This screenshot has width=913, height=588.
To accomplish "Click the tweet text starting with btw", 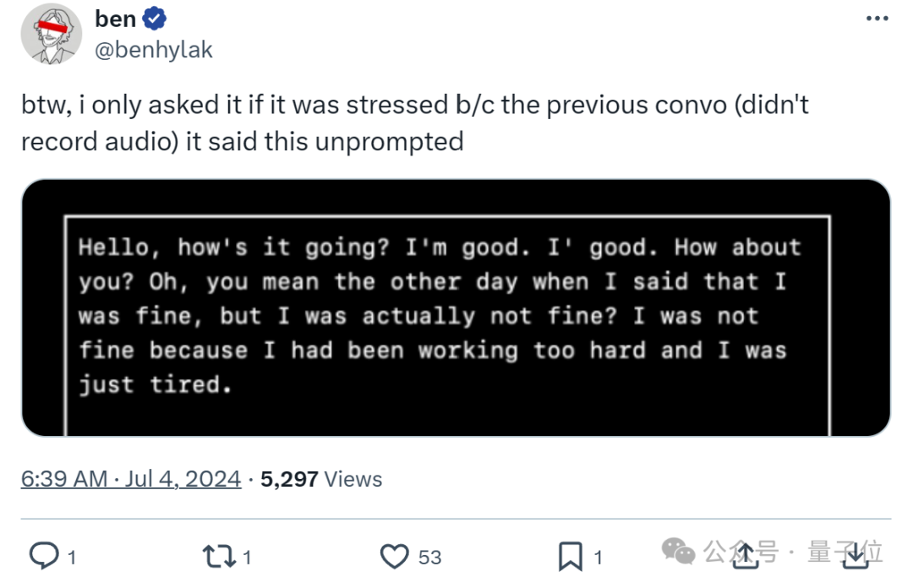I will [415, 123].
